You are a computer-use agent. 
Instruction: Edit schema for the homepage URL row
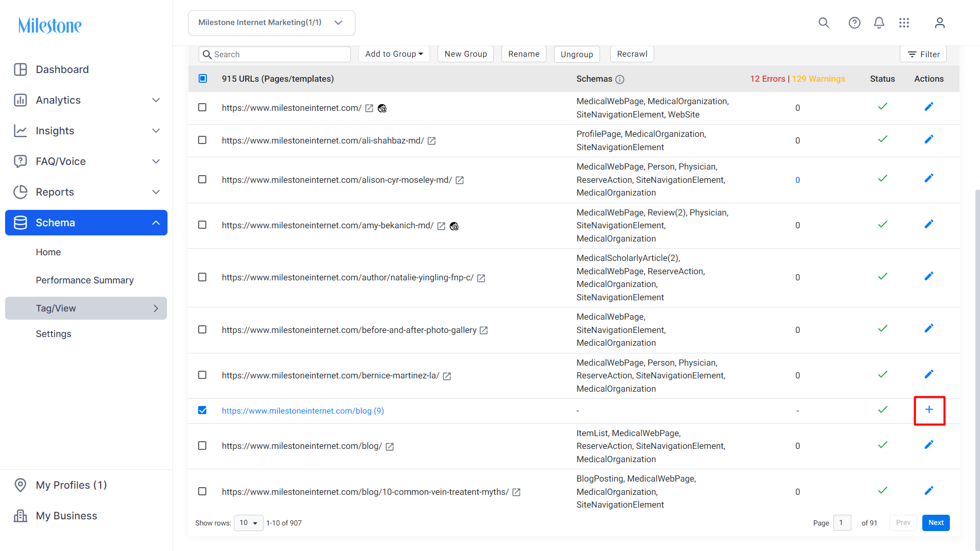[x=929, y=107]
